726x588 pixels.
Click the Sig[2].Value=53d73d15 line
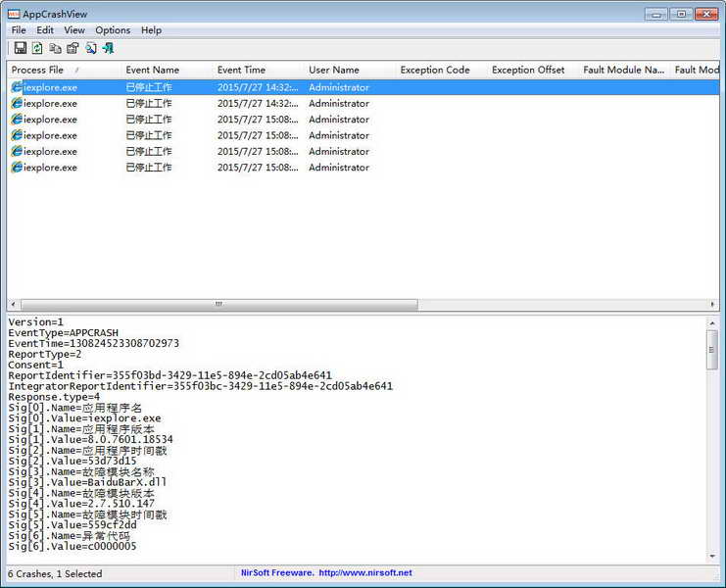(73, 461)
